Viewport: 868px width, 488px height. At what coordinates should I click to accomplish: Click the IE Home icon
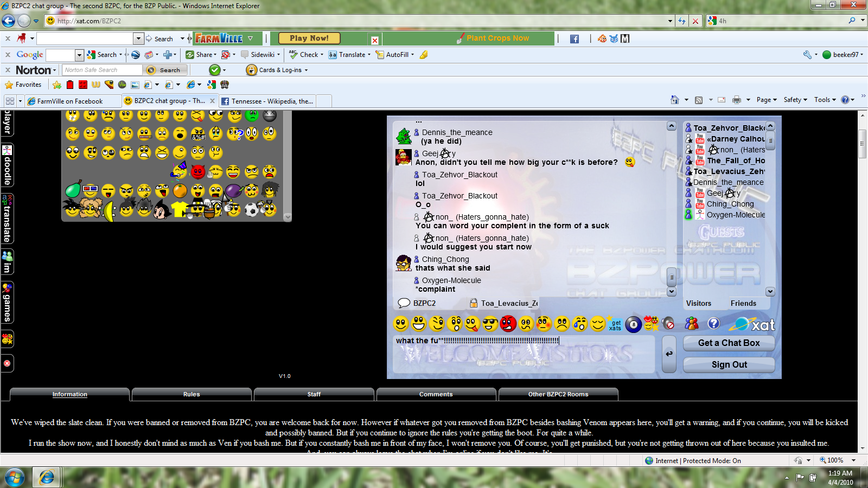tap(675, 100)
